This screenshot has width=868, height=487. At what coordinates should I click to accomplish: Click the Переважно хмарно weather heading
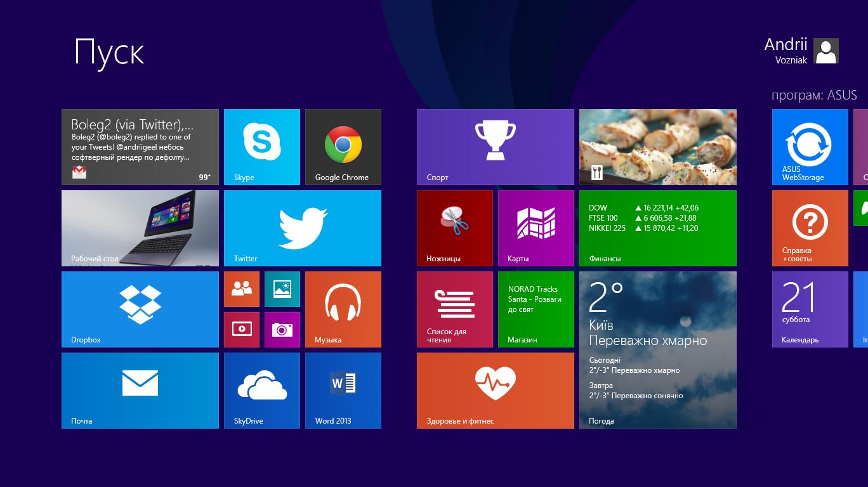[648, 341]
